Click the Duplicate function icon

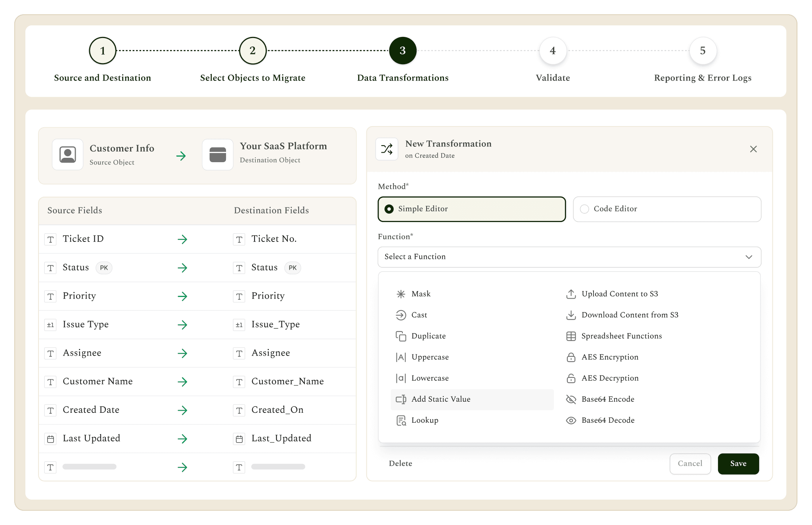(x=401, y=336)
